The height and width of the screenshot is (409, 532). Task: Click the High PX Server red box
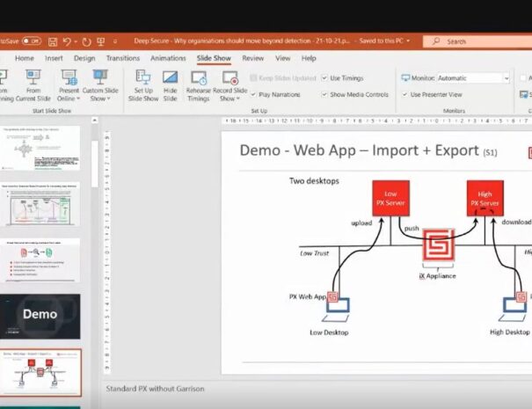(x=485, y=198)
